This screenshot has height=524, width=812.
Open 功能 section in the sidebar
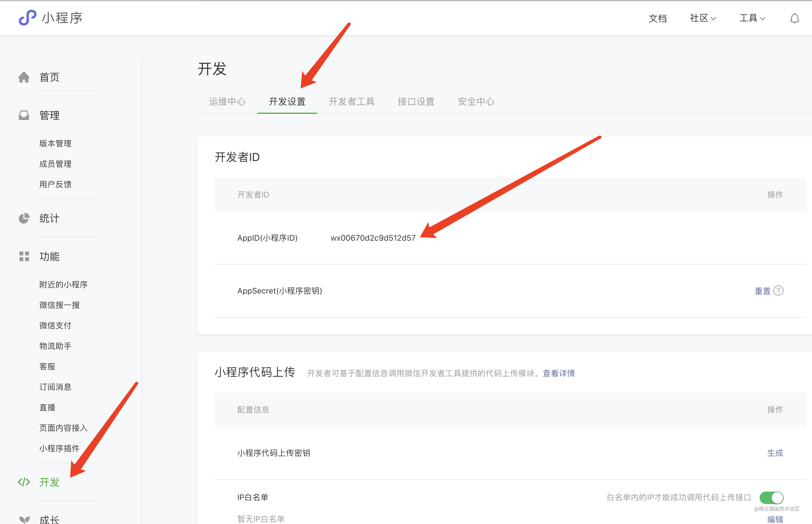tap(49, 257)
